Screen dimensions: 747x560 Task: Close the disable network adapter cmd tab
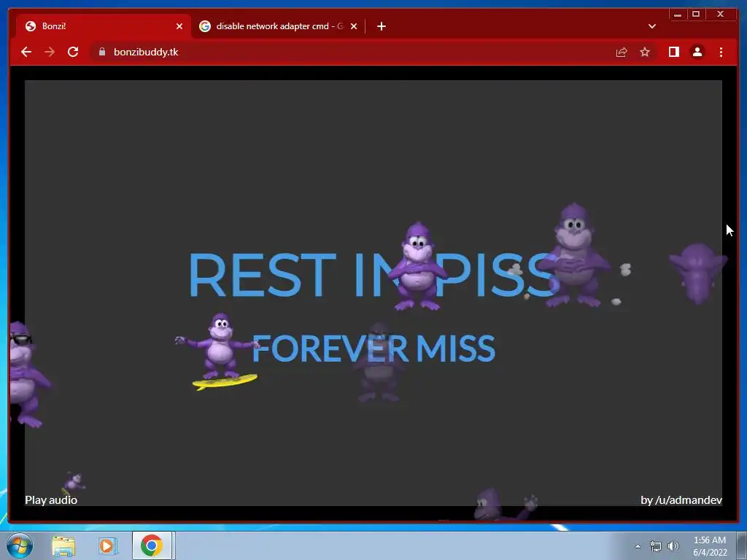point(354,26)
